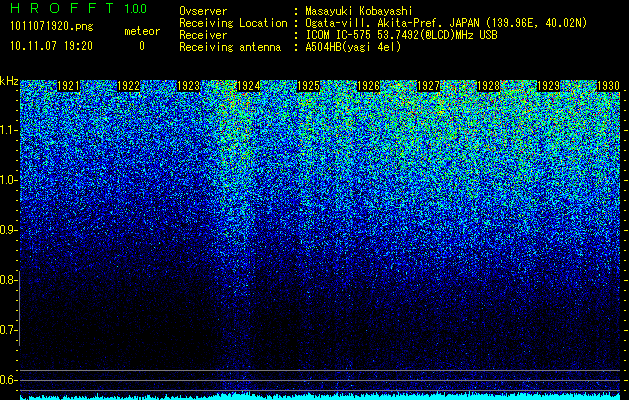Click the Receiver label
629x400 pixels.
203,35
